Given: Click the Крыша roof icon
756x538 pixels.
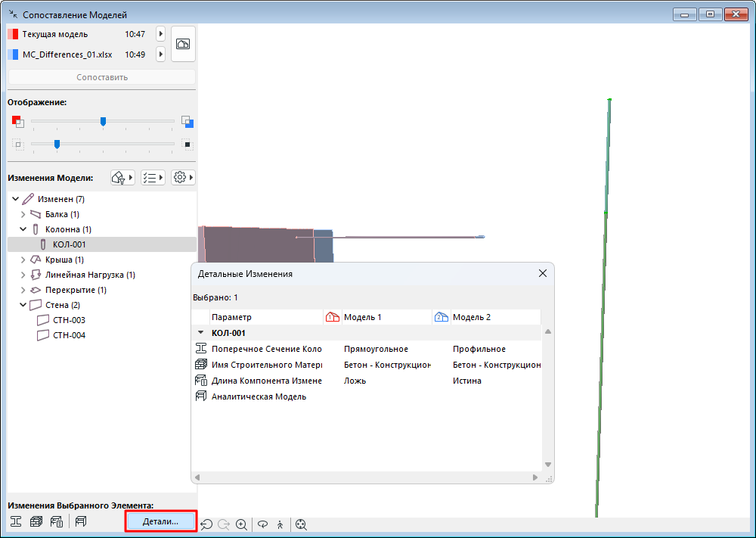Looking at the screenshot, I should pos(36,260).
